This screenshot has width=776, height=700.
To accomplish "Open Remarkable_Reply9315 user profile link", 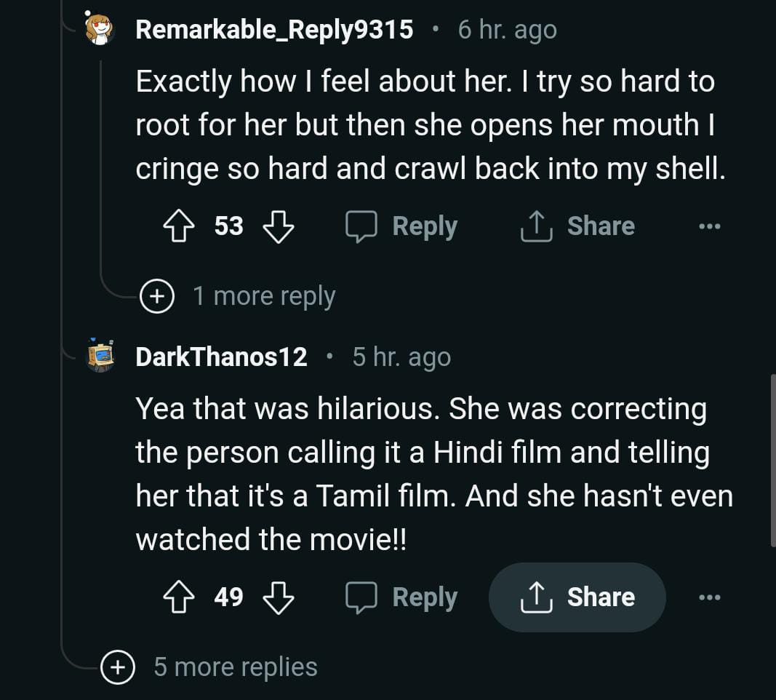I will point(274,30).
